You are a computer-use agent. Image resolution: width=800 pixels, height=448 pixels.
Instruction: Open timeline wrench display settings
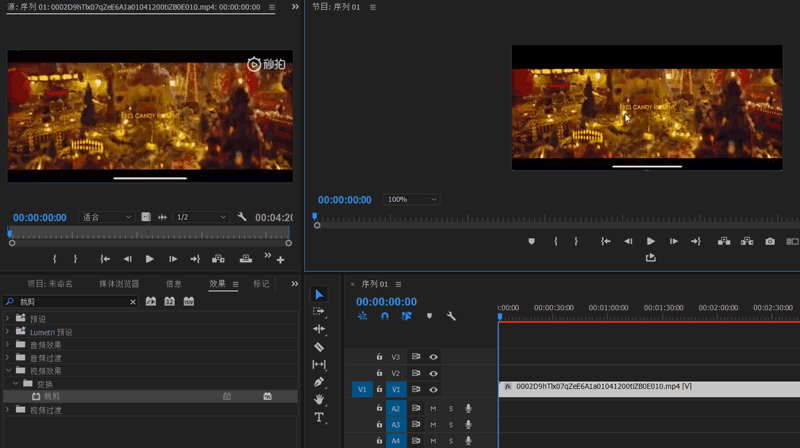point(451,316)
